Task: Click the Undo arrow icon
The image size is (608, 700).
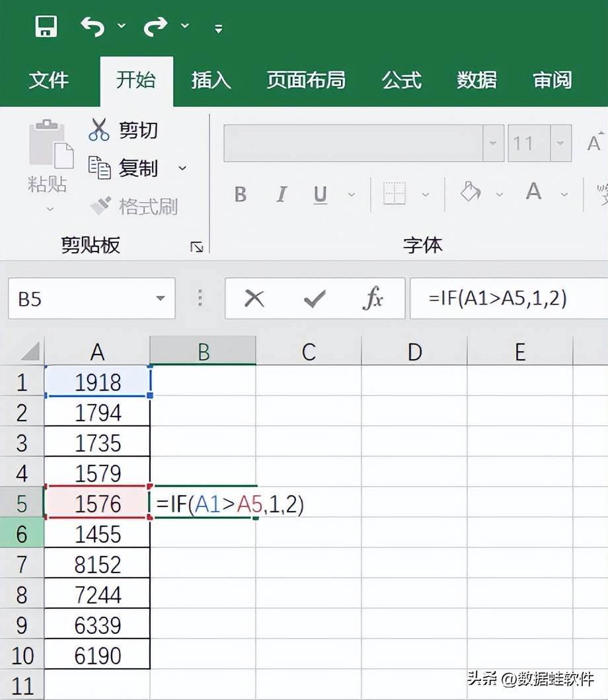Action: pyautogui.click(x=93, y=26)
